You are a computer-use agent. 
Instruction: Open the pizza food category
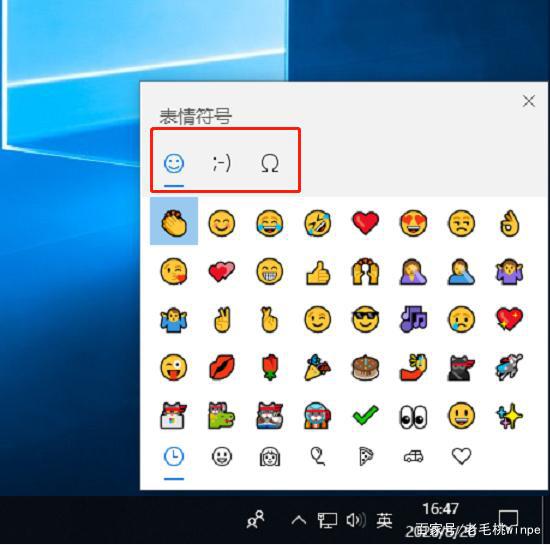coord(365,457)
